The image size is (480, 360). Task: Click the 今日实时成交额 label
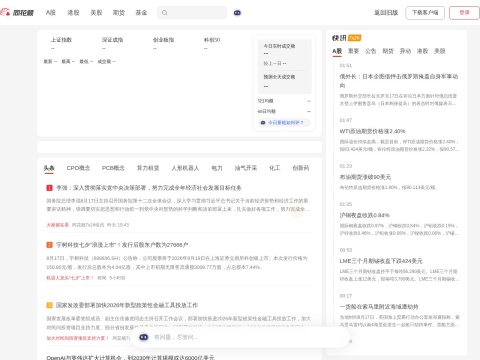point(279,46)
